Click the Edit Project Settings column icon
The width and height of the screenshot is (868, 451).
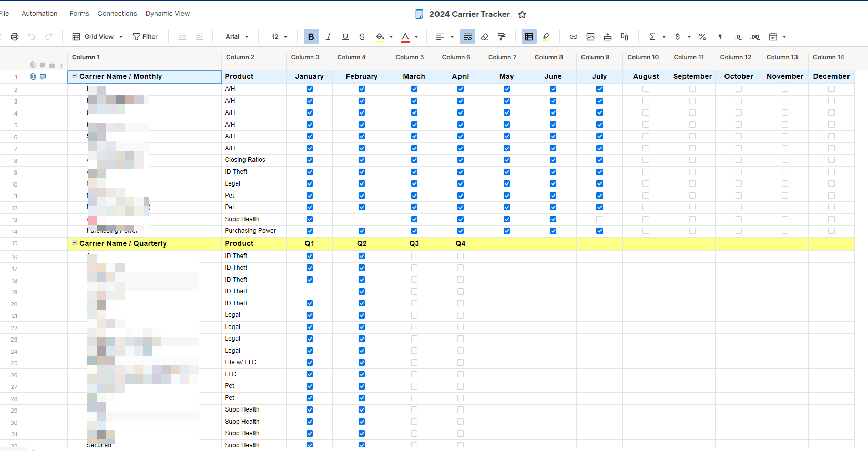pos(625,37)
